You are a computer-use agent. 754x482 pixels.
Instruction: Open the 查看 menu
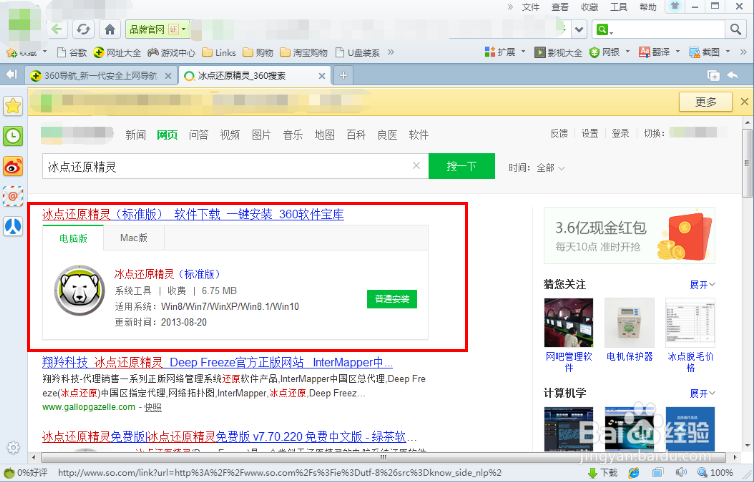click(560, 7)
